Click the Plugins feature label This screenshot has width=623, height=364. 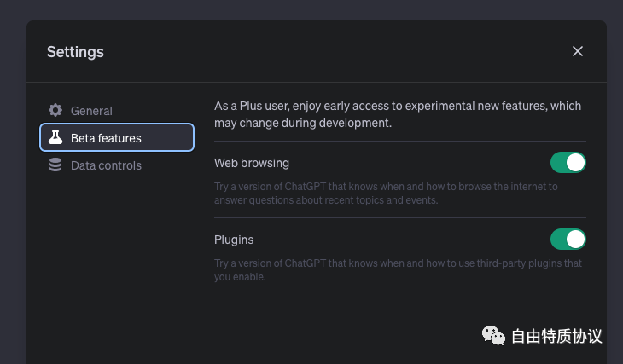(234, 240)
